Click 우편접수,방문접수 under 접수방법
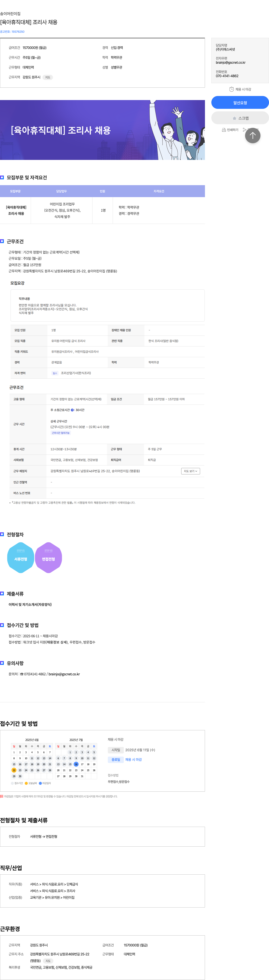Viewport: 269px width, 980px height. tap(118, 781)
